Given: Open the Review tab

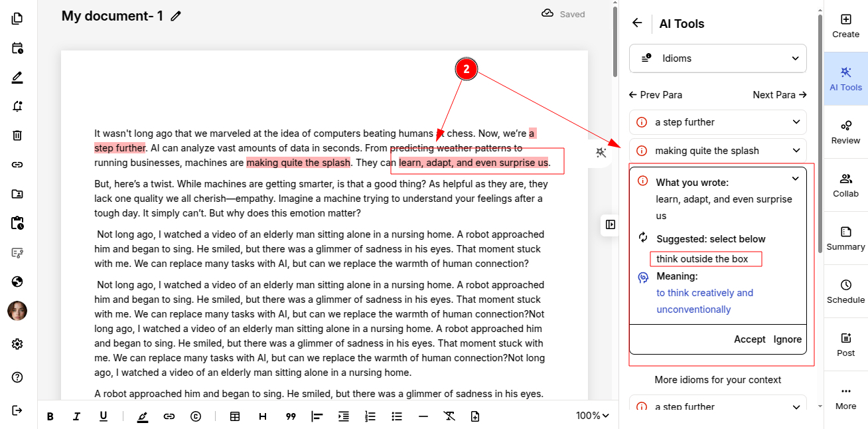Looking at the screenshot, I should [845, 132].
